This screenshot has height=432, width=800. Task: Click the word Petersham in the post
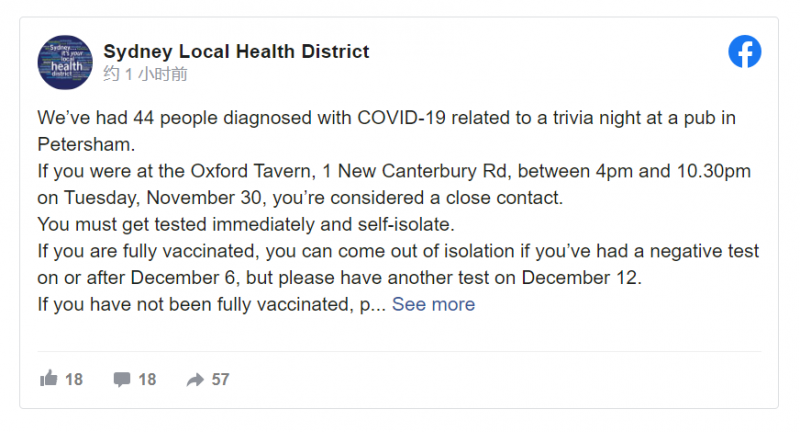click(86, 145)
